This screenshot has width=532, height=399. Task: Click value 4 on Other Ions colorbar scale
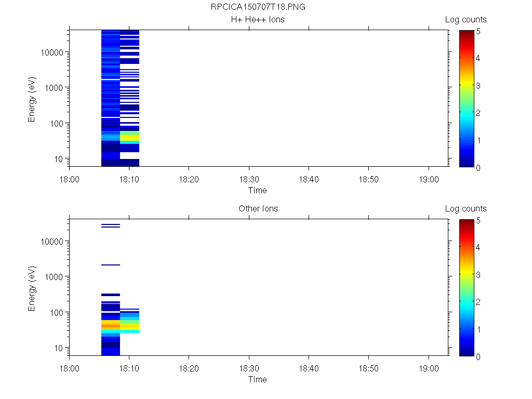[478, 247]
